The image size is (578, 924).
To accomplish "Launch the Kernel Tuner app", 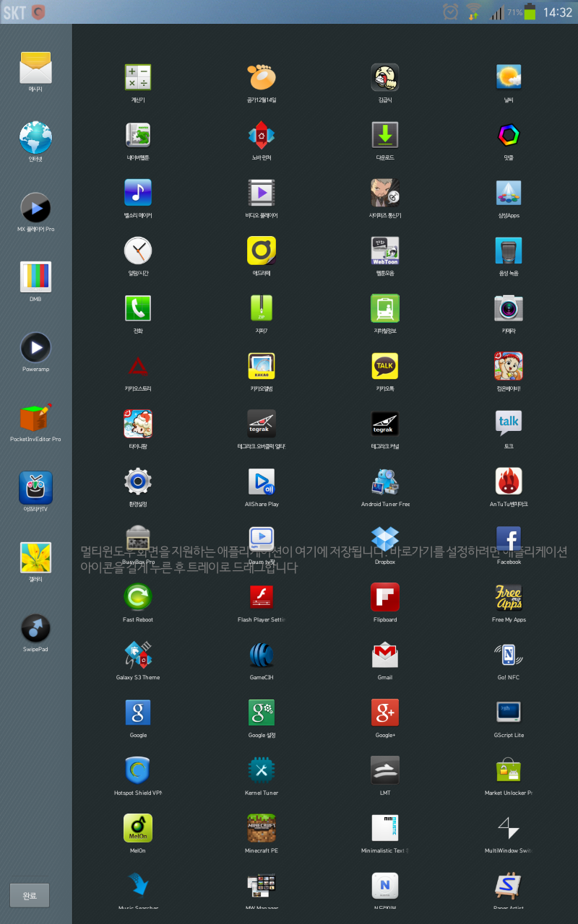I will coord(262,770).
